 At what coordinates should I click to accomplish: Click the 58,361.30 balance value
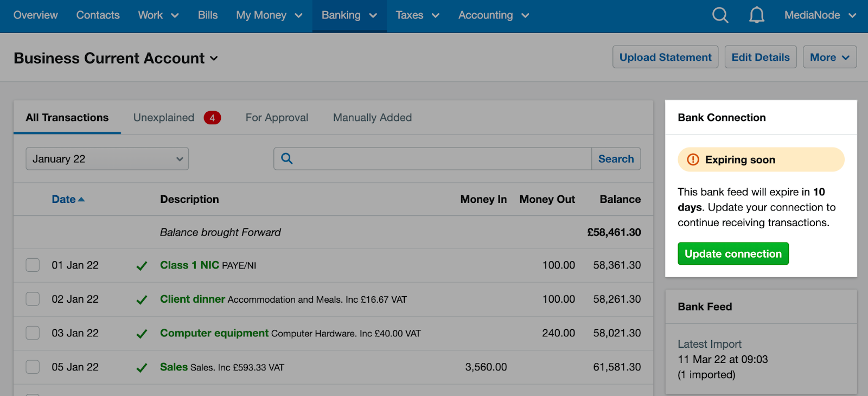[x=617, y=265]
